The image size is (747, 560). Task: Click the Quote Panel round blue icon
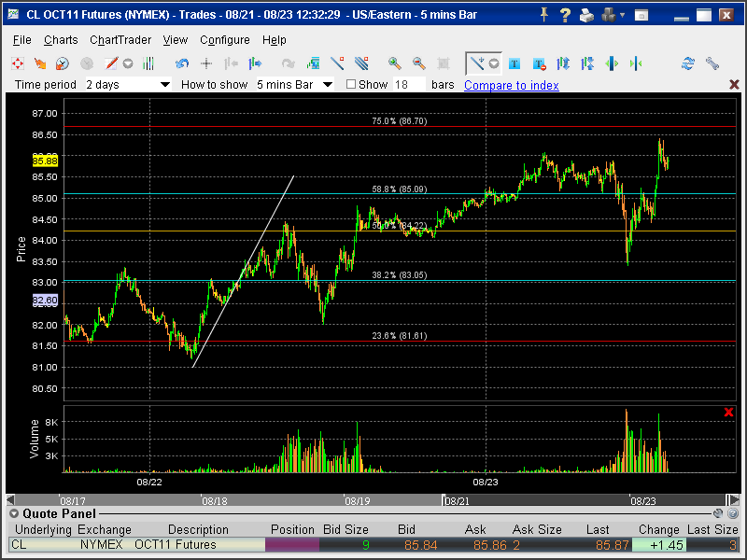pos(733,513)
